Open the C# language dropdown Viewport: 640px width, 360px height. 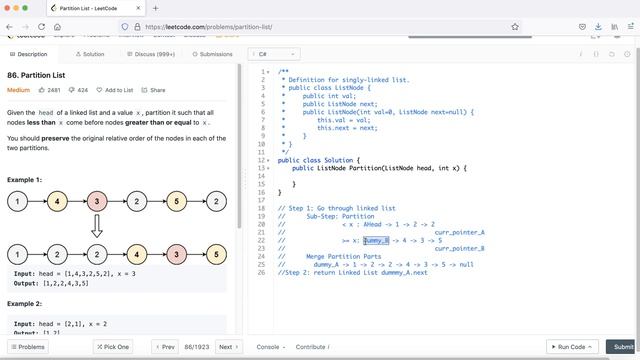click(274, 54)
